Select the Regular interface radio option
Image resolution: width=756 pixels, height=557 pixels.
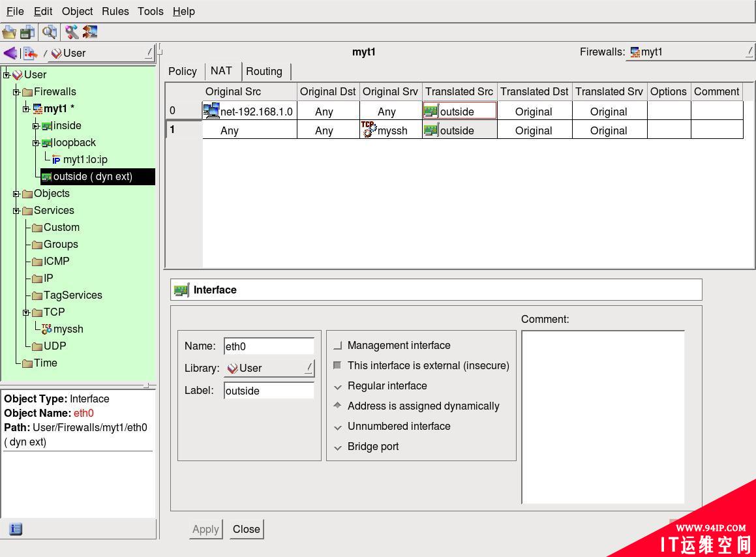[337, 386]
